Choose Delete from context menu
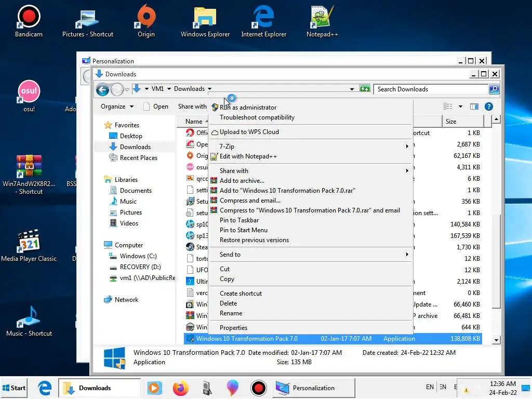Viewport: 532px width, 399px height. click(311, 303)
